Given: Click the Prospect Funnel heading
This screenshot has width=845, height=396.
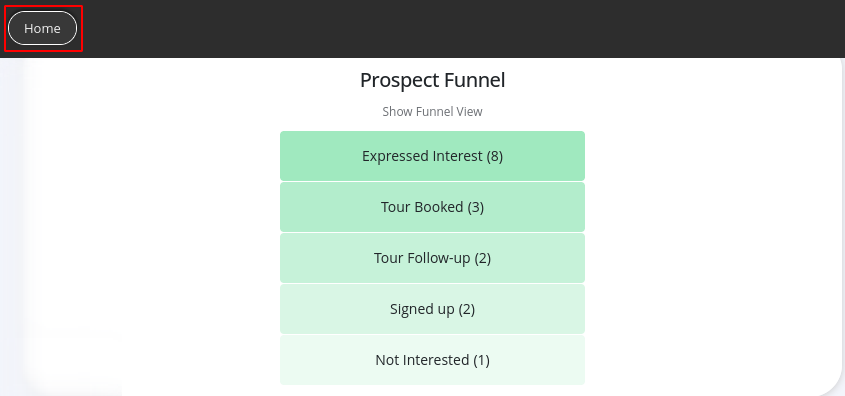Looking at the screenshot, I should [432, 80].
